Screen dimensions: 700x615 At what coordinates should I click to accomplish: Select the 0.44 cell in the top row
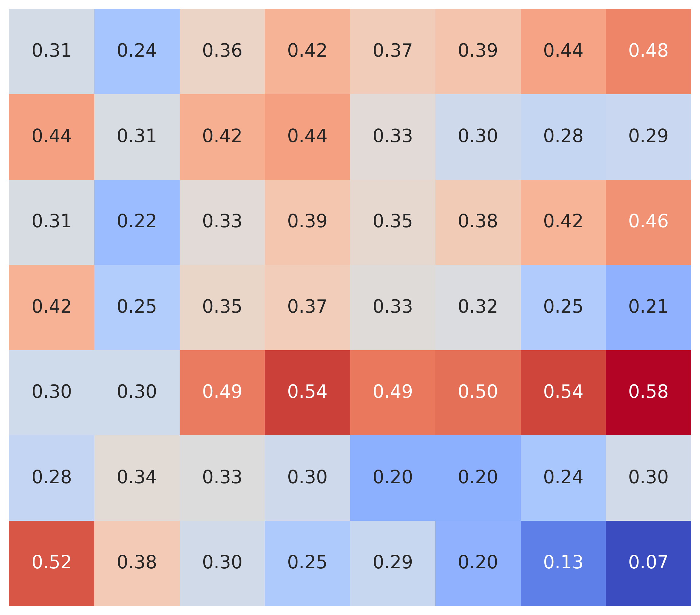click(x=563, y=51)
